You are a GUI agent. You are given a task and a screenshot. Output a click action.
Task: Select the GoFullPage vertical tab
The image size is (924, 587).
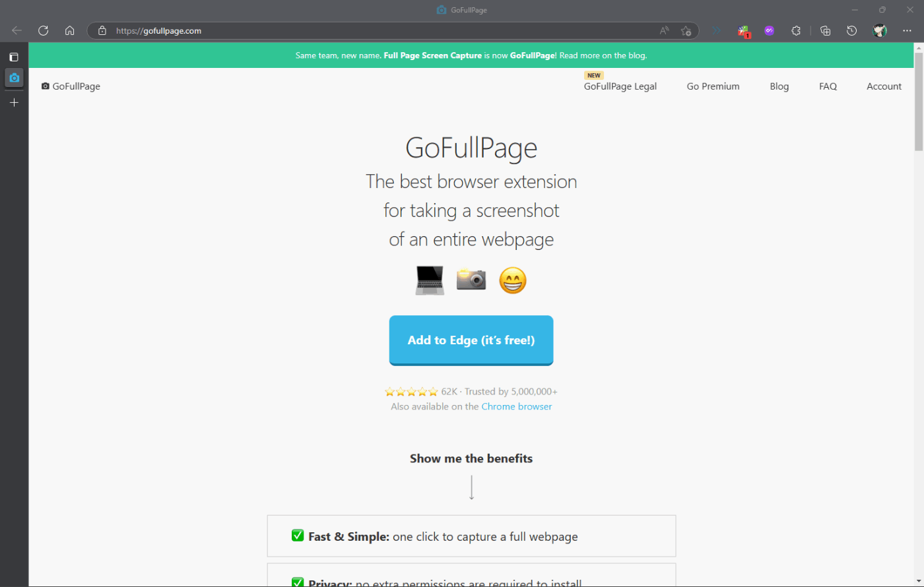14,78
